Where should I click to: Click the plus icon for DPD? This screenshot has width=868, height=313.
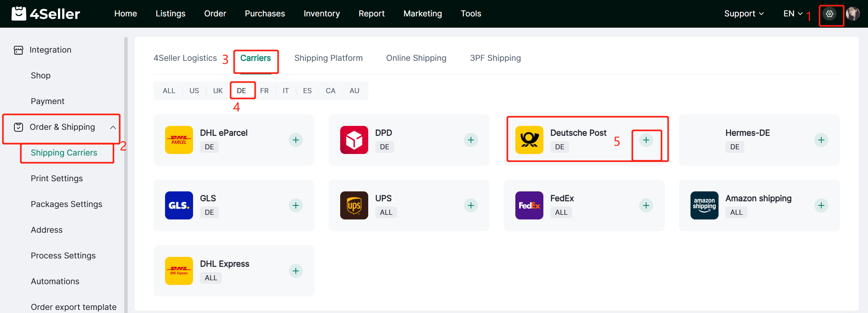click(471, 140)
